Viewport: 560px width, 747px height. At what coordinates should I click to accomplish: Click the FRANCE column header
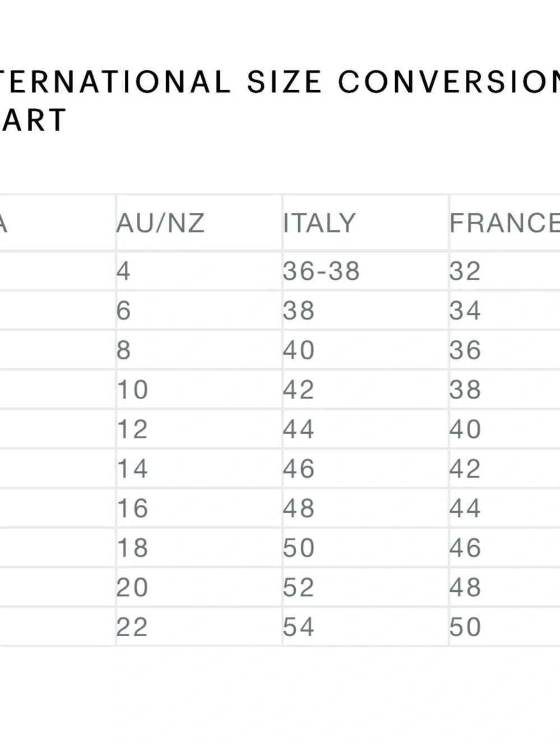coord(505,223)
